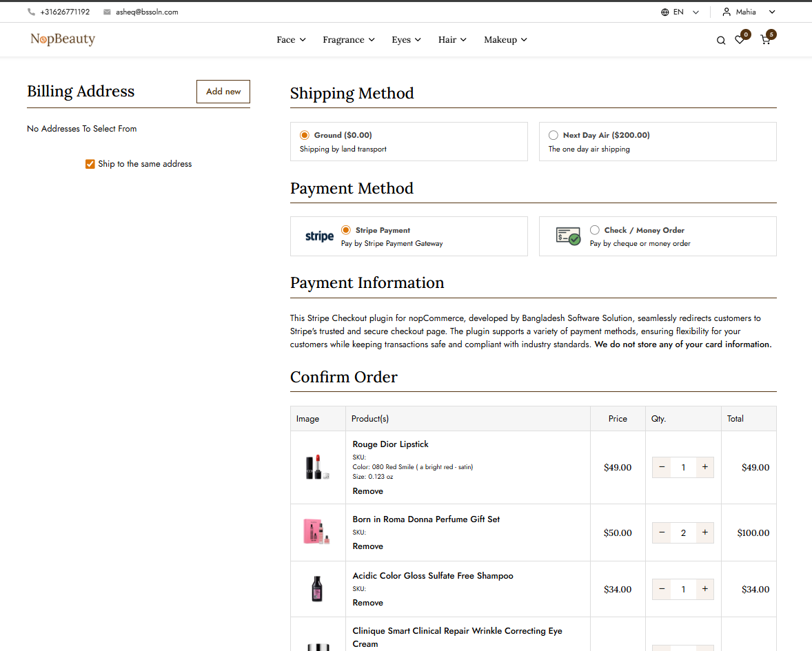Click quantity field of Acidic Color Gloss Shampoo
The image size is (812, 651).
683,589
